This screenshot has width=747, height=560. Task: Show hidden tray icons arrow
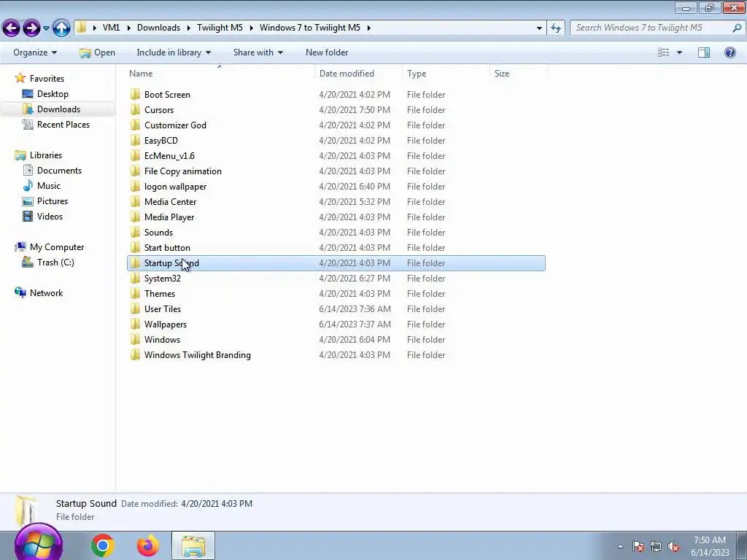pos(620,546)
